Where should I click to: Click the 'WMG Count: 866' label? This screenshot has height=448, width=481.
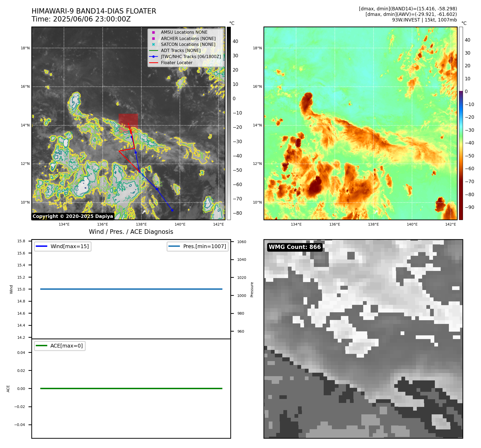(x=295, y=247)
